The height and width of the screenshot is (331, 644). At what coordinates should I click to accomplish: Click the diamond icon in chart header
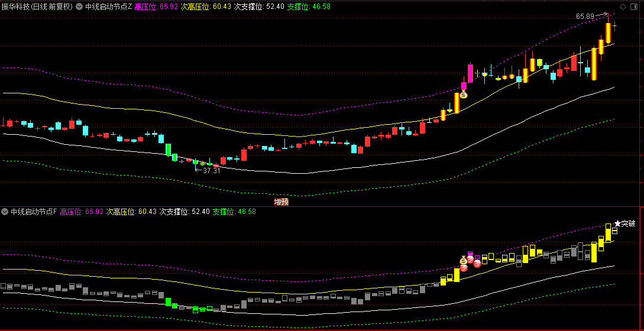pyautogui.click(x=623, y=7)
